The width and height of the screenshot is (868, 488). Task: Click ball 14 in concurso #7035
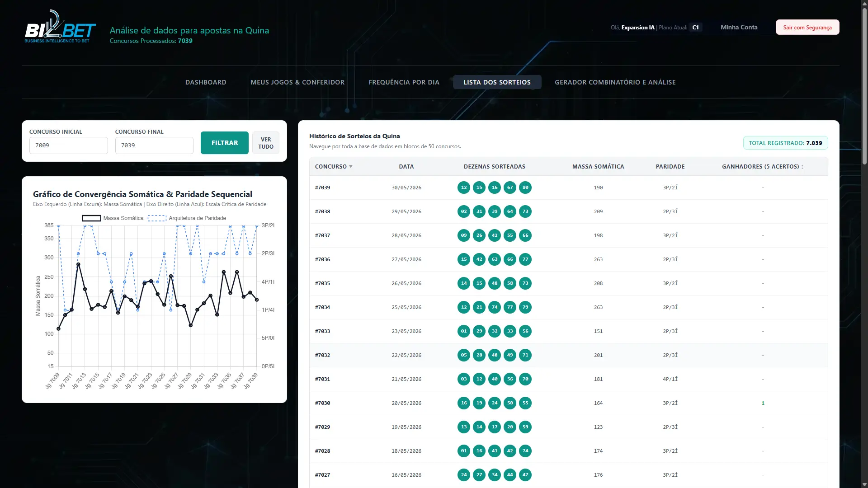[x=464, y=283]
